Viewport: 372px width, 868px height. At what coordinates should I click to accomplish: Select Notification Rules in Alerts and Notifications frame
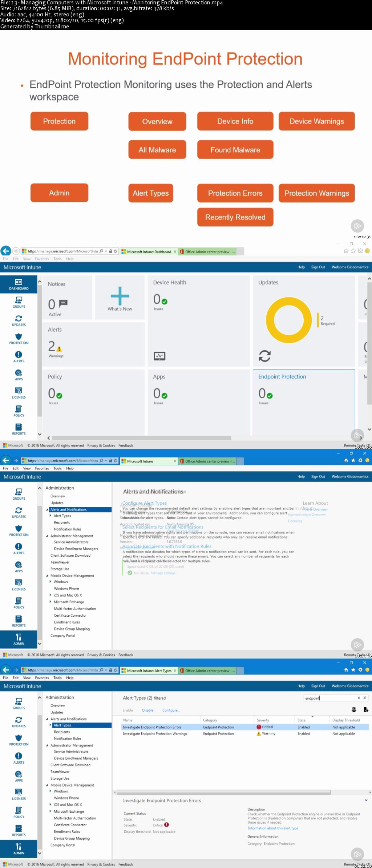pos(68,529)
